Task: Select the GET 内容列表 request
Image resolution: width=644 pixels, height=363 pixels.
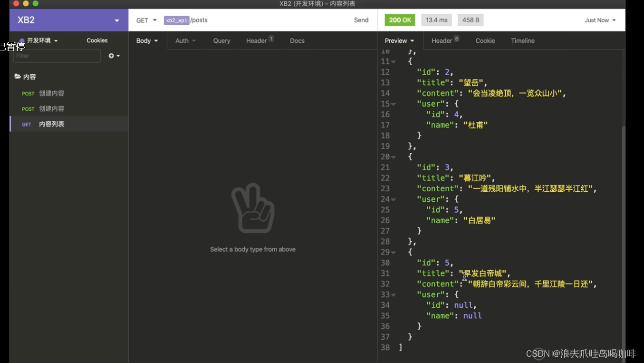Action: point(69,124)
